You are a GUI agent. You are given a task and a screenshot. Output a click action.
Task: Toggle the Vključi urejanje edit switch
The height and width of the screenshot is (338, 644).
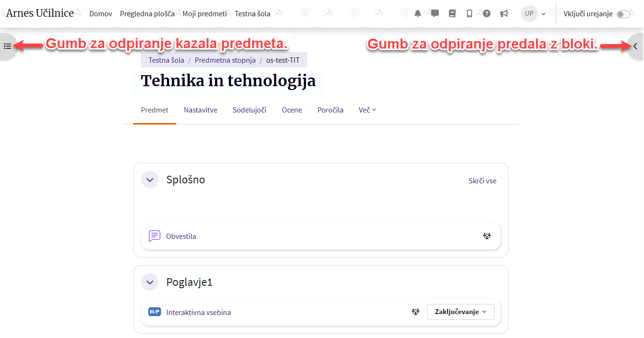point(623,14)
